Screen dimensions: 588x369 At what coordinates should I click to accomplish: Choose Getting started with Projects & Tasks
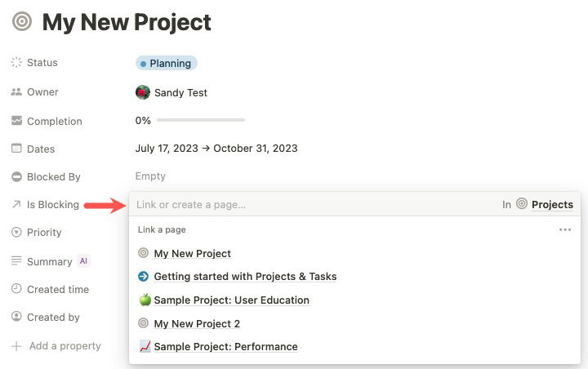pyautogui.click(x=245, y=277)
